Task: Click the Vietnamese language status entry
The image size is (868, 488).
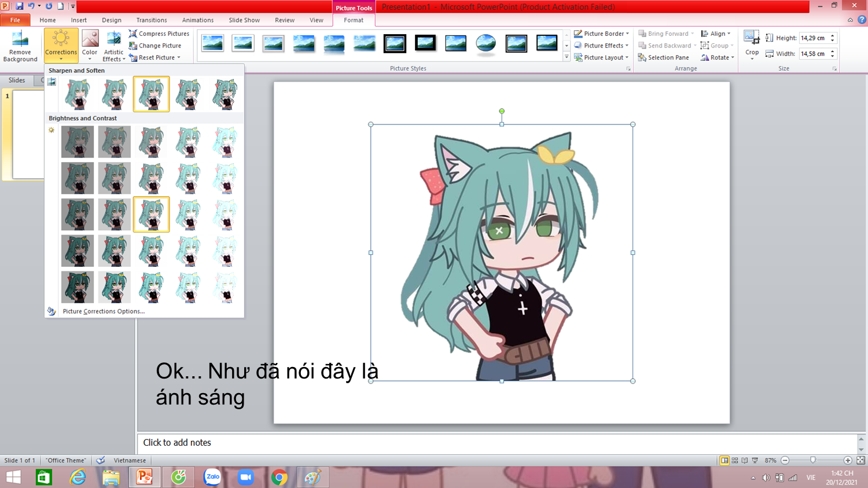Action: [130, 461]
